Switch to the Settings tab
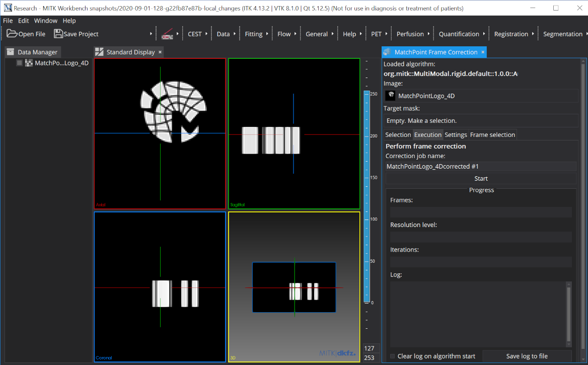 click(456, 134)
